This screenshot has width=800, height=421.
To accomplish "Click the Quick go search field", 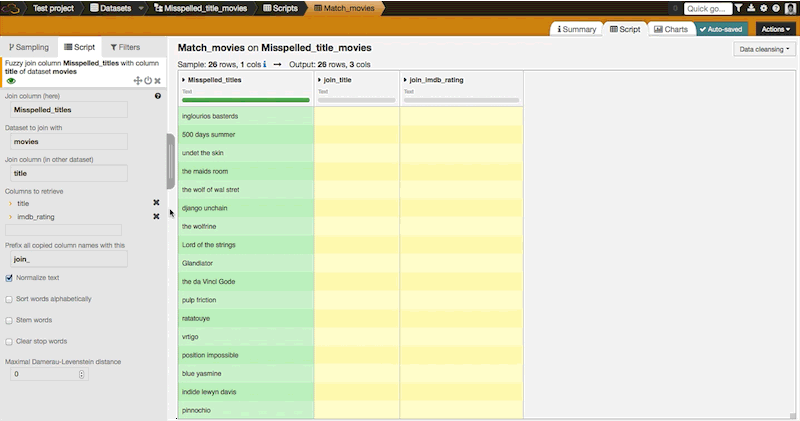I will [x=707, y=9].
